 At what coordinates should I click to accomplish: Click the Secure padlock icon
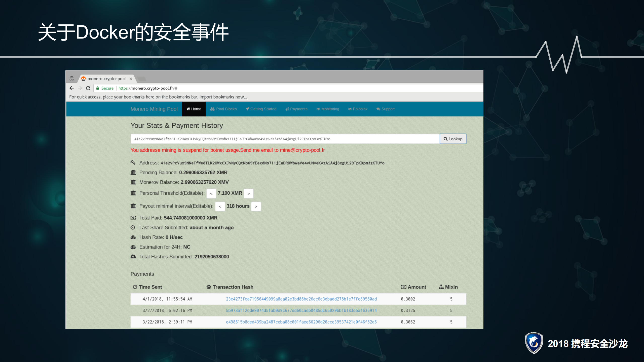tap(98, 88)
